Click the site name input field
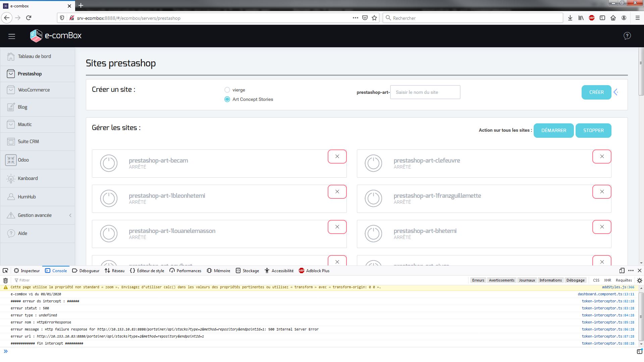644x362 pixels. pyautogui.click(x=425, y=92)
